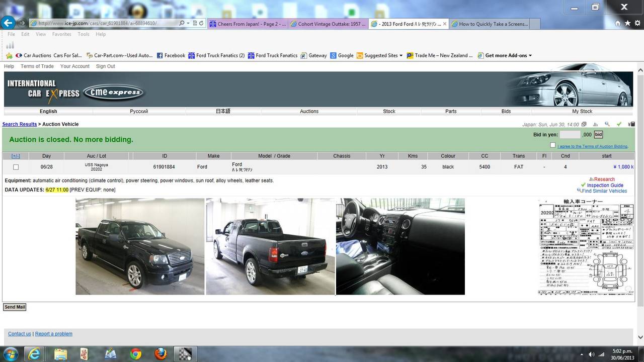
Task: Switch site language to Русский
Action: (139, 111)
